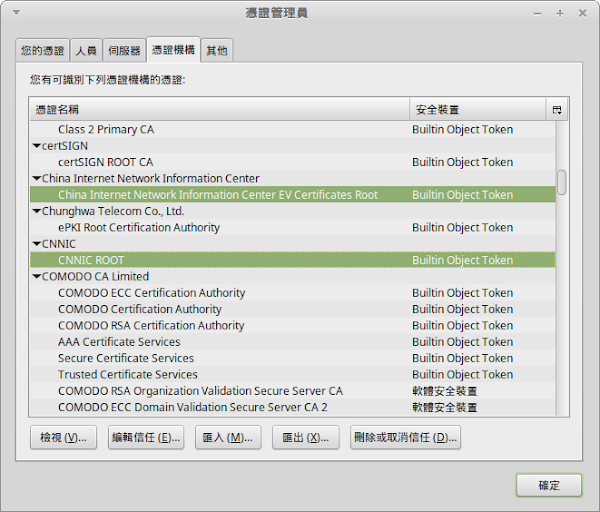Select COMODO ECC Domain Validation Secure Server CA 2
This screenshot has height=512, width=600.
pos(293,407)
